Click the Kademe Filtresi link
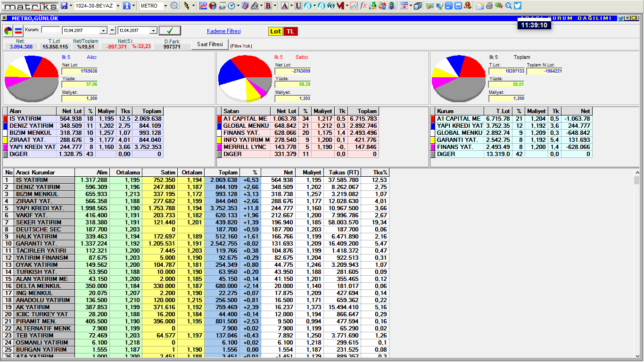This screenshot has height=362, width=644. coord(223,31)
